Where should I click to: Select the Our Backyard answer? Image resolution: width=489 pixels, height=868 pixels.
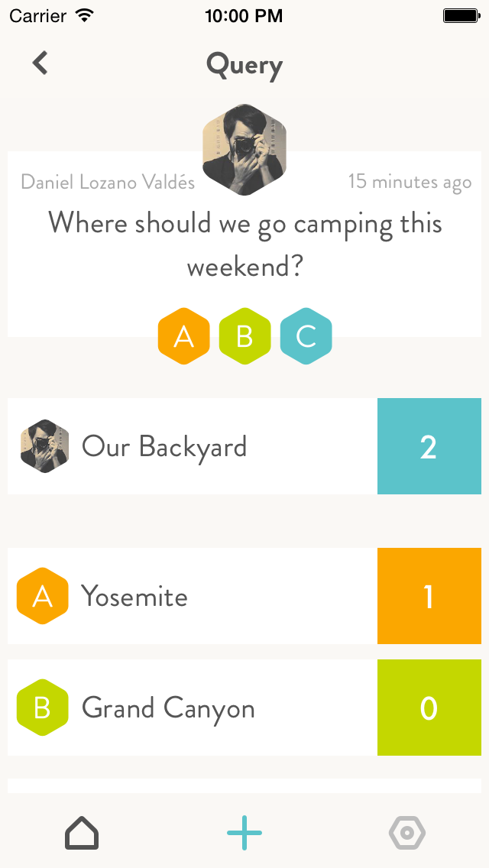(x=164, y=447)
